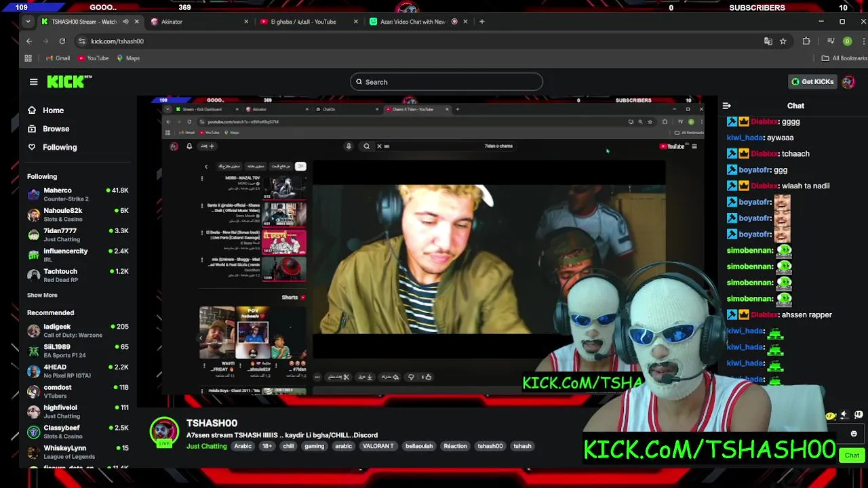Select the TSHASH00 Stream tab
The width and height of the screenshot is (868, 488).
coord(89,22)
